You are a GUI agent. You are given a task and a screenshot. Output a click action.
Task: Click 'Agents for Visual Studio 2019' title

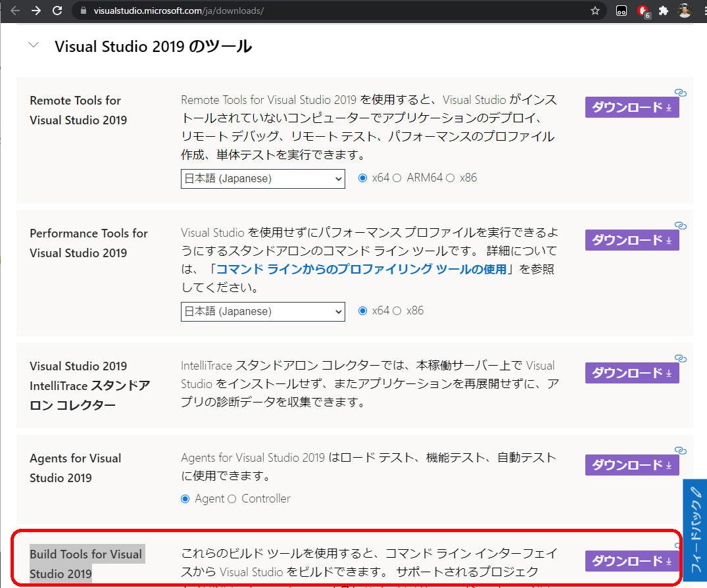pos(75,468)
